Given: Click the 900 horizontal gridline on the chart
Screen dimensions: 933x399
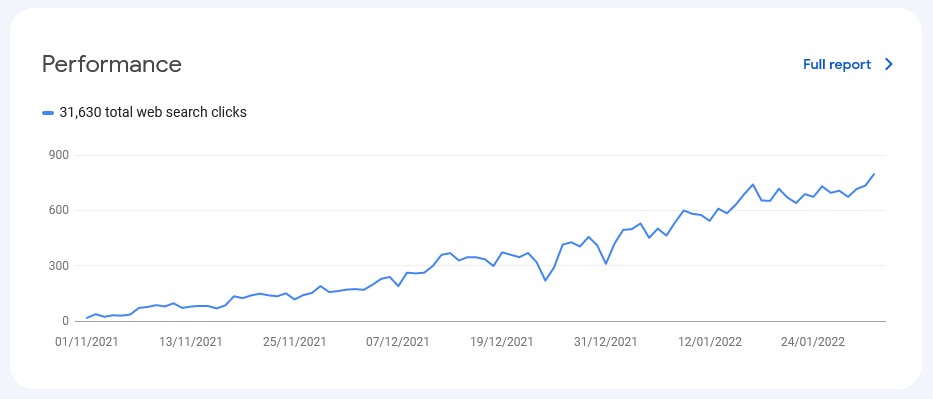Looking at the screenshot, I should (x=480, y=155).
